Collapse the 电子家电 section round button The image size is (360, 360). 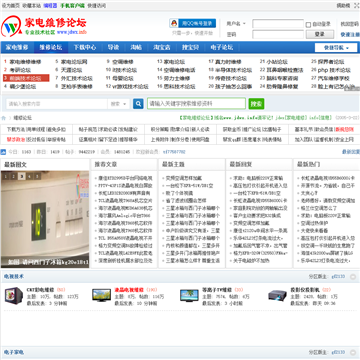pos(353,352)
